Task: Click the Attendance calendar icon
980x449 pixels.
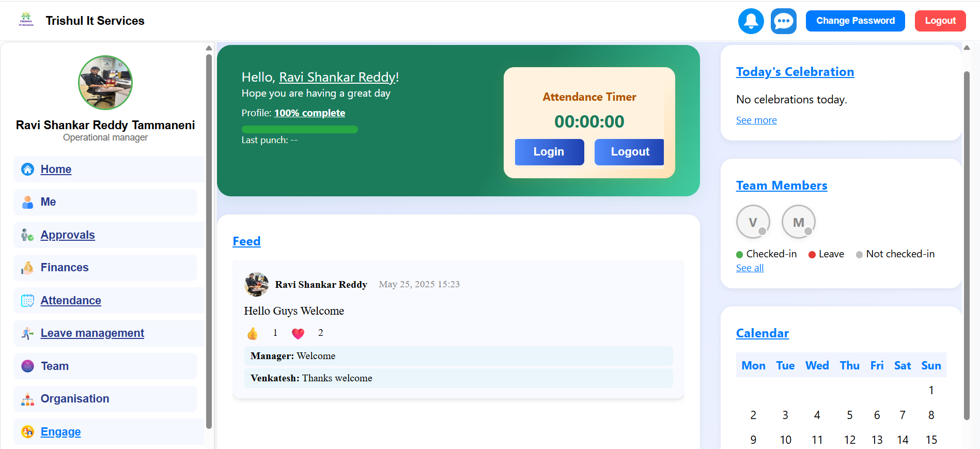Action: [28, 301]
